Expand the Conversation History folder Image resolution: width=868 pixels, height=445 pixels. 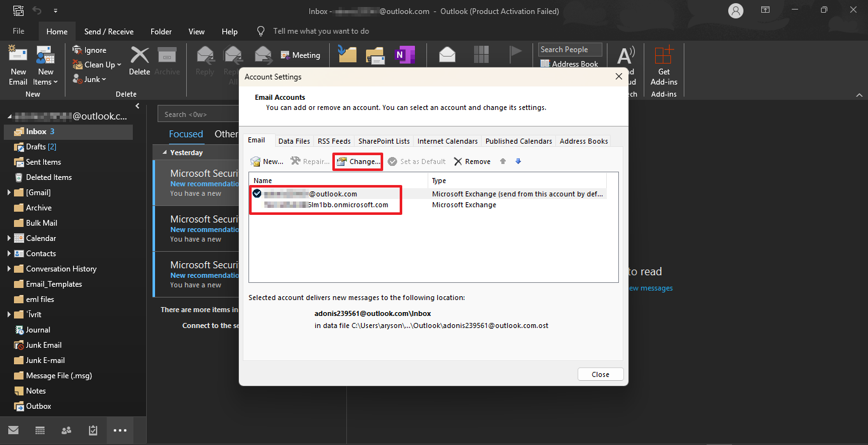click(9, 269)
